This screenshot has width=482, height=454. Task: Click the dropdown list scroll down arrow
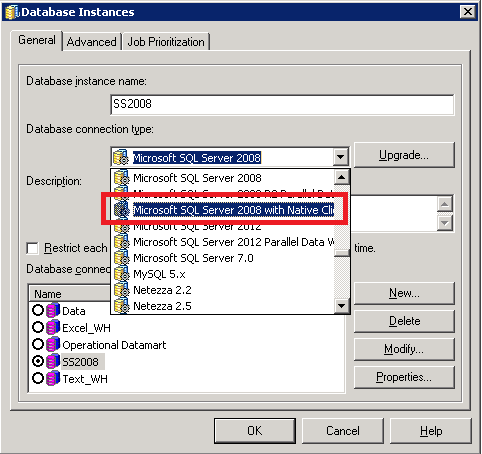point(342,305)
